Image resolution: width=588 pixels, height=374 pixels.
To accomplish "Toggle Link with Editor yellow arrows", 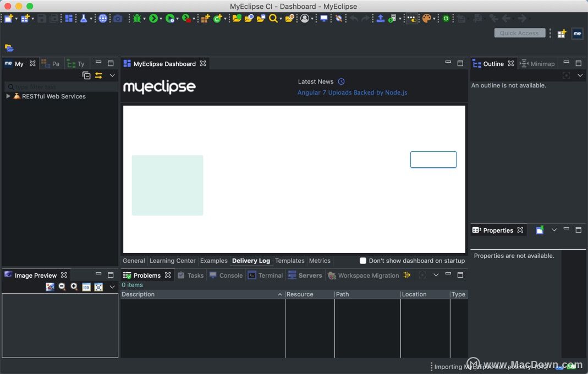I will 98,75.
